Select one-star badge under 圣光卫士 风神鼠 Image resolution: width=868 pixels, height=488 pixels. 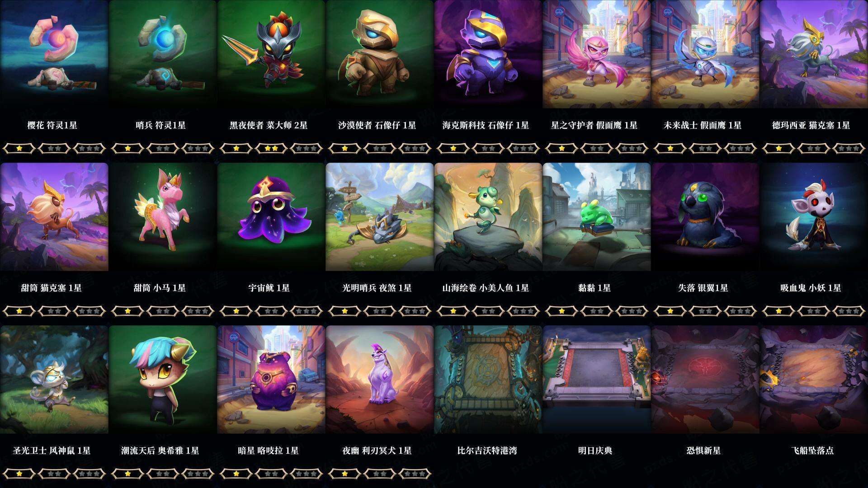pos(19,474)
